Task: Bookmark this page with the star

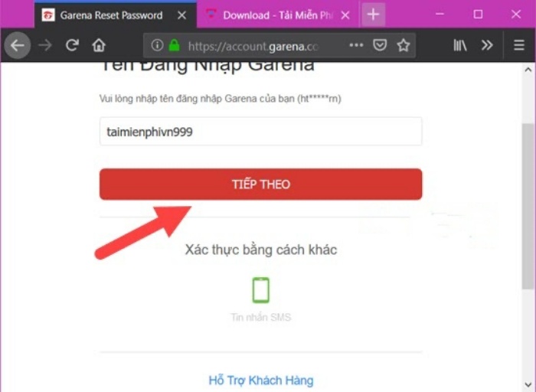Action: (404, 45)
